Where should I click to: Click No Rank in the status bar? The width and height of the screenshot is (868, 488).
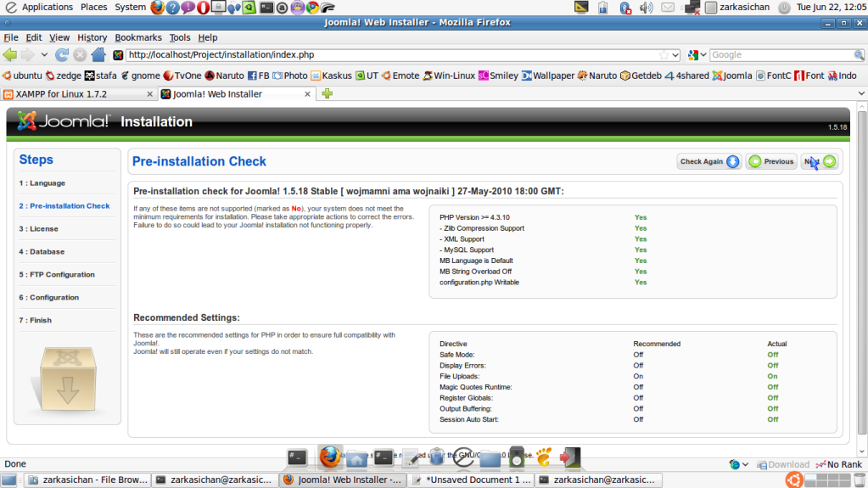tap(838, 464)
